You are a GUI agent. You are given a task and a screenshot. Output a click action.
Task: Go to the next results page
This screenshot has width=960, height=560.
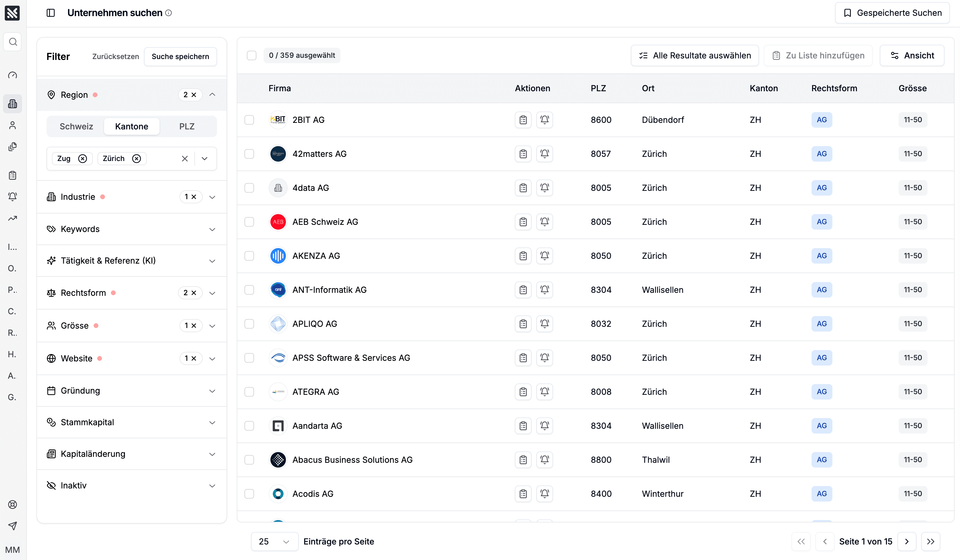click(x=907, y=541)
